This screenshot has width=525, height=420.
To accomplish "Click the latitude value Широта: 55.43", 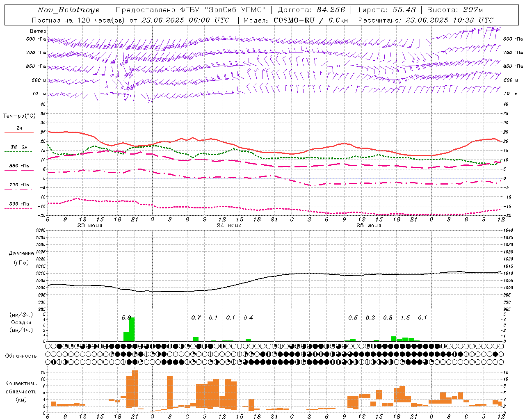I will coord(386,10).
